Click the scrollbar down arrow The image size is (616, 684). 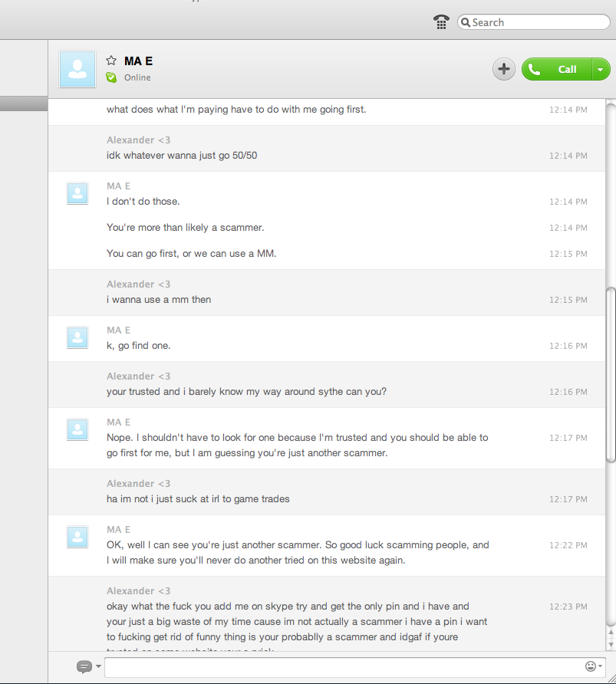(x=611, y=644)
